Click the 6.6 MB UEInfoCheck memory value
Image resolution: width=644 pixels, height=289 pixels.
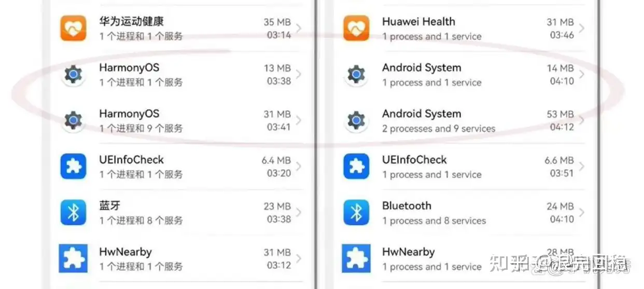(x=559, y=160)
